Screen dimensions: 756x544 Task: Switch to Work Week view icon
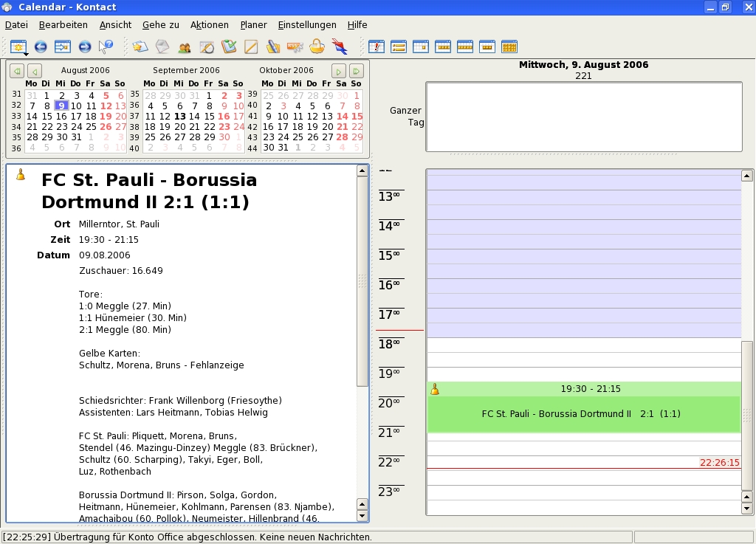(443, 47)
